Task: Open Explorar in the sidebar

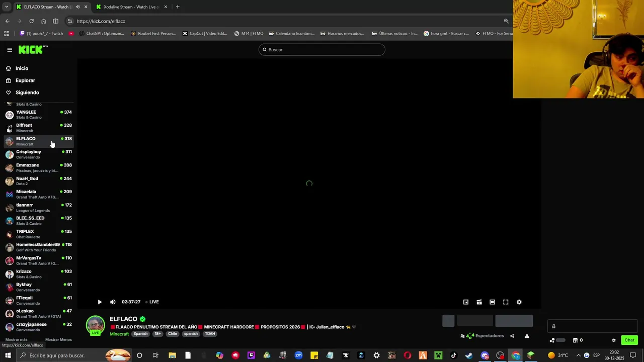Action: (25, 80)
